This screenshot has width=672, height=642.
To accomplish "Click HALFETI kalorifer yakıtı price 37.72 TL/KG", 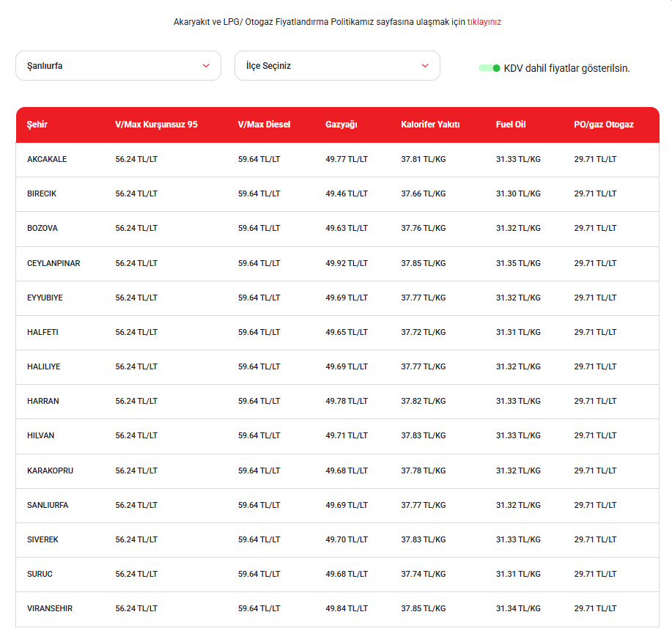I will tap(424, 332).
